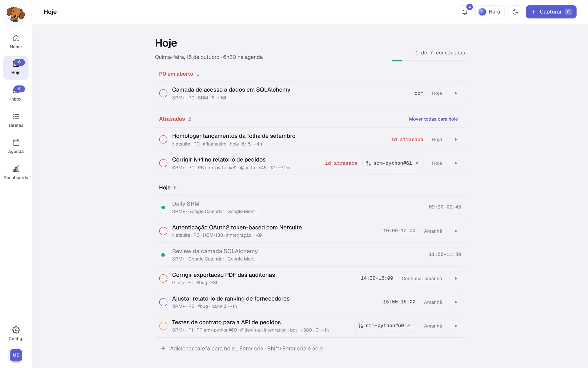Open the Agenda calendar view

click(x=16, y=146)
